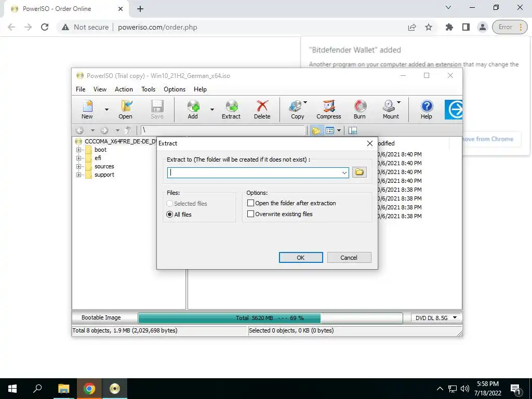This screenshot has height=399, width=532.
Task: Click the navigation Back arrow in PowerISO
Action: point(79,130)
